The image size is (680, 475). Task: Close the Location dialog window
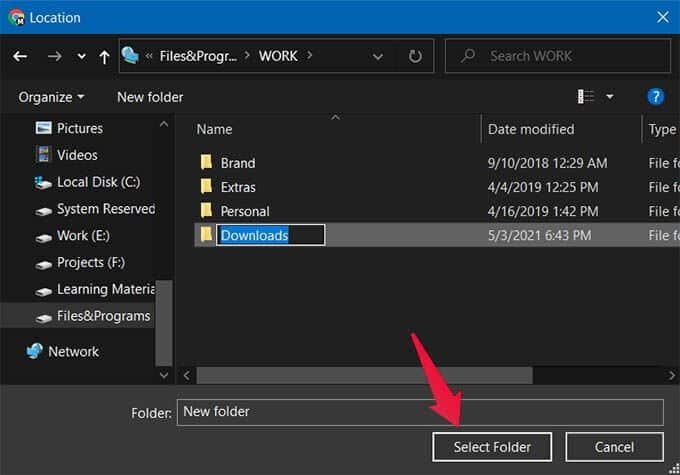tap(662, 17)
